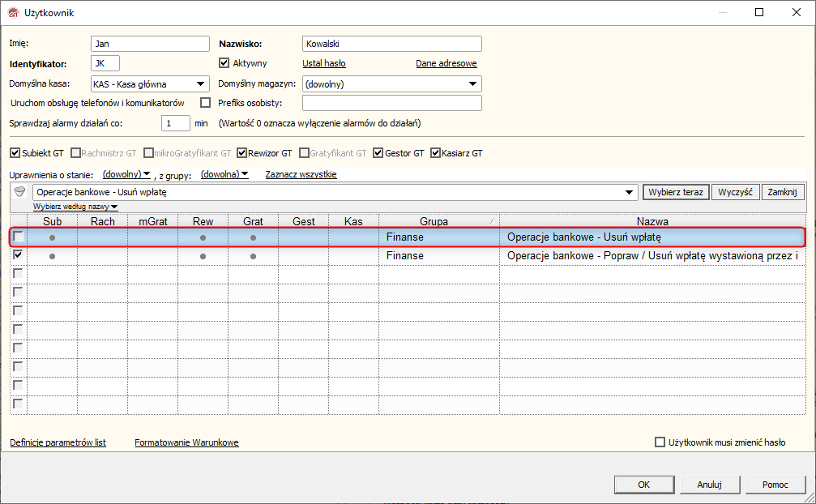Enable phone and communicator support checkbox
The image size is (816, 504).
tap(206, 102)
